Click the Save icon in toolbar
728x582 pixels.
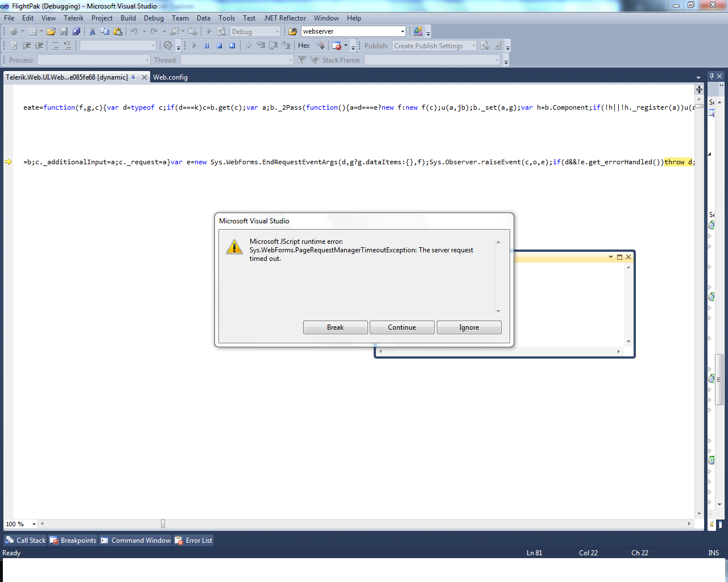(x=64, y=32)
